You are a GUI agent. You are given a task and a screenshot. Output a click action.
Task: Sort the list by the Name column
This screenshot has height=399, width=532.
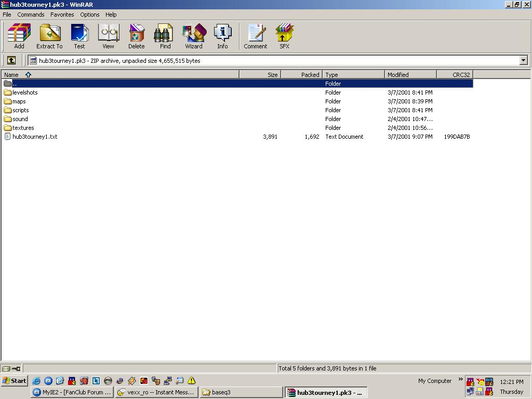click(121, 75)
